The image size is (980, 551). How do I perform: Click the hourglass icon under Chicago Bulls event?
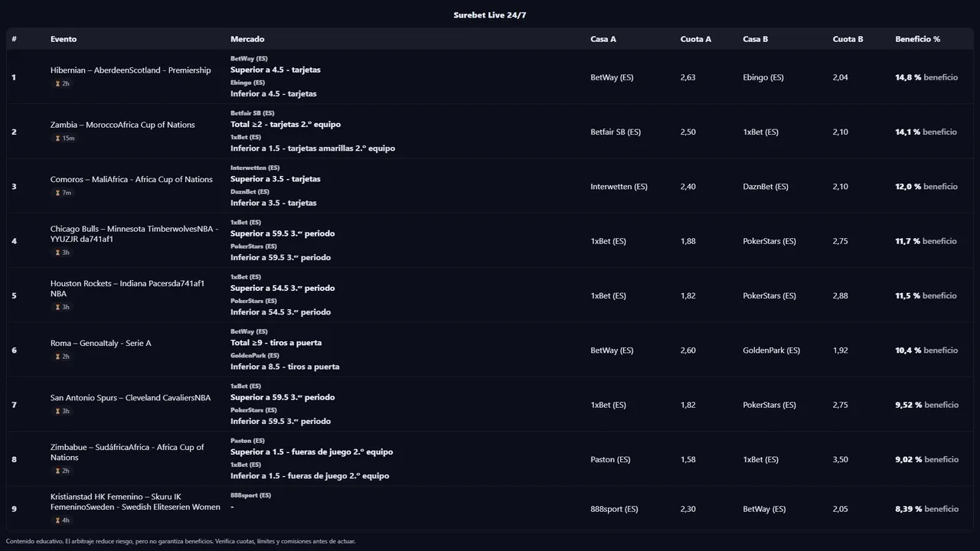[57, 253]
